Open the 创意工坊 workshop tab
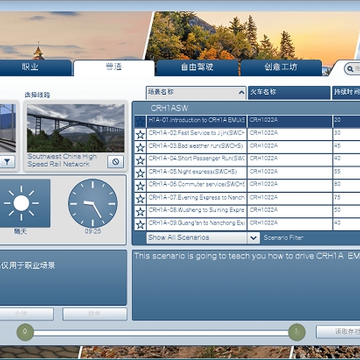360x360 pixels. [x=281, y=68]
